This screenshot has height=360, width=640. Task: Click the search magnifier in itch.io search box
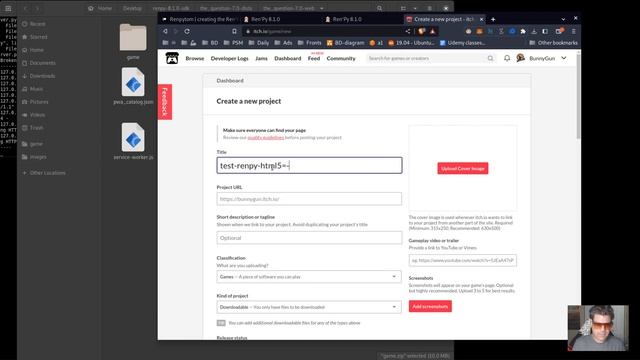coord(490,58)
